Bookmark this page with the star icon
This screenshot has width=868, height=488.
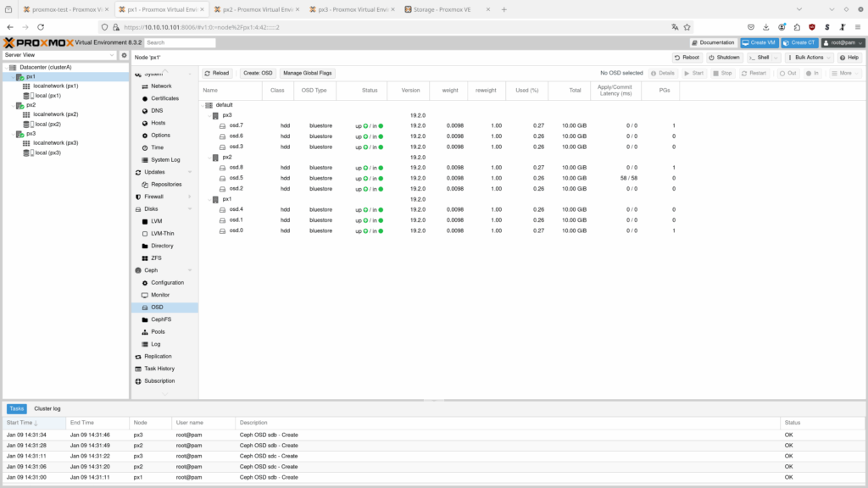pos(687,27)
